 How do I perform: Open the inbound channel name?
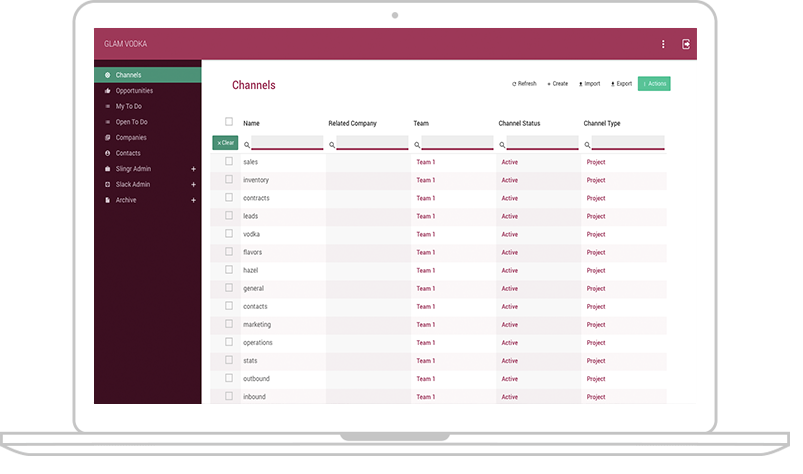[x=254, y=397]
